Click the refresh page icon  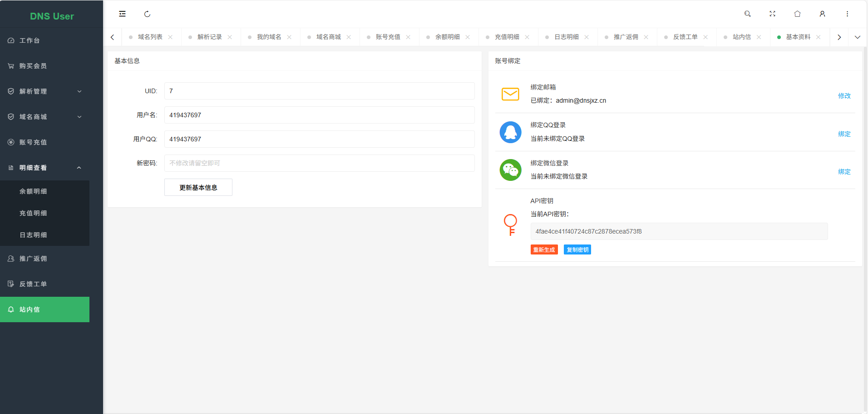coord(147,14)
